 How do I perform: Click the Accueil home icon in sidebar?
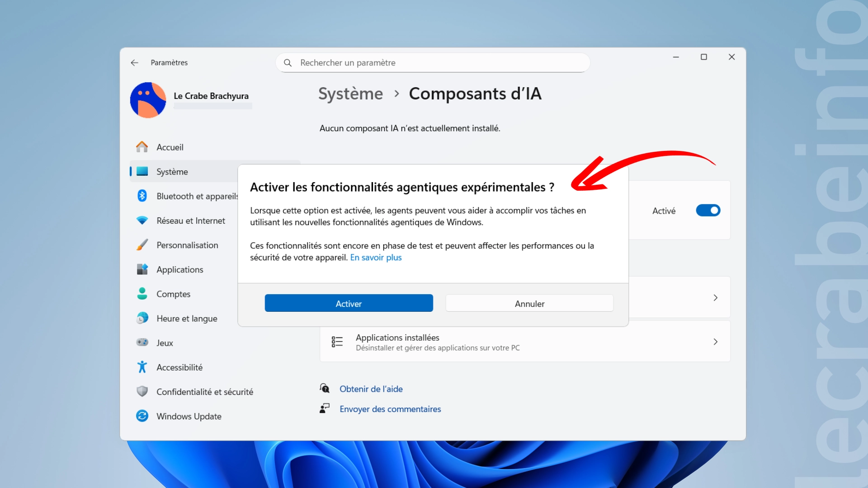142,147
